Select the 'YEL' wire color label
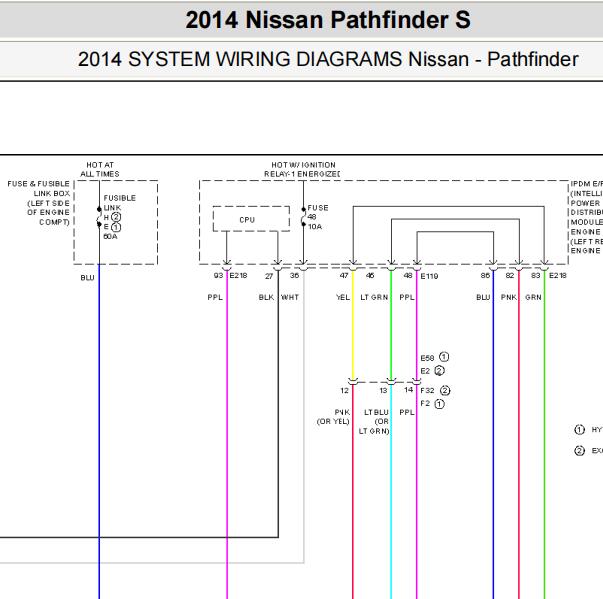Viewport: 603px width, 599px height. (x=343, y=298)
